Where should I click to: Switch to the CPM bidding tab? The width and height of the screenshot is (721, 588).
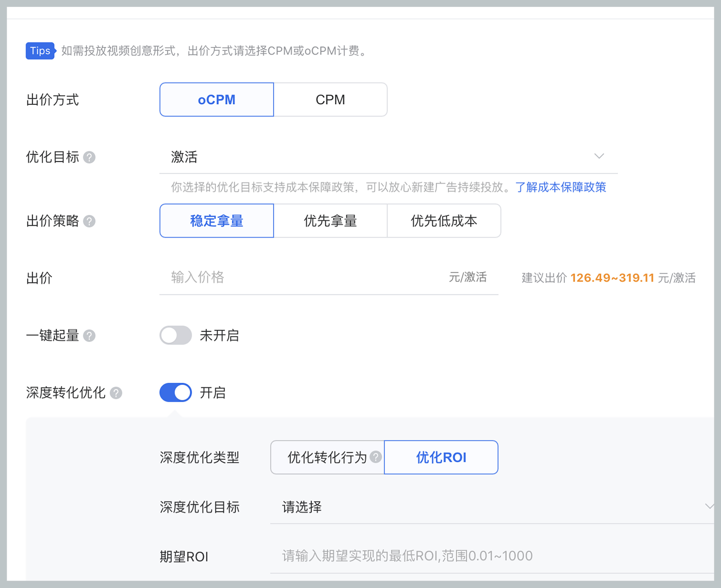[330, 99]
